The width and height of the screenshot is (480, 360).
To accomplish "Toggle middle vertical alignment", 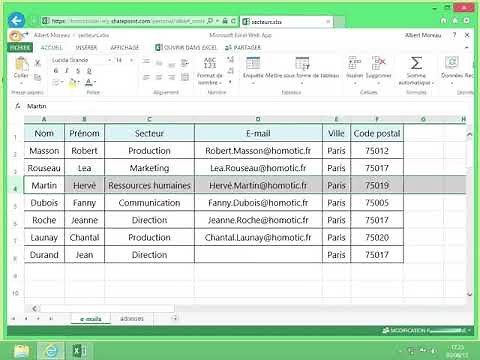I will pyautogui.click(x=159, y=63).
